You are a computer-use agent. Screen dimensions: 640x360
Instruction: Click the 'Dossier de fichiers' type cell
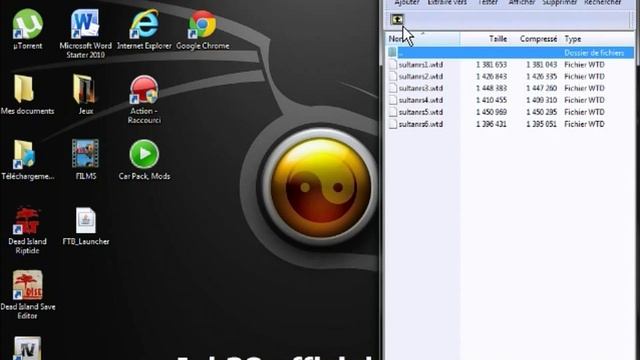tap(594, 53)
